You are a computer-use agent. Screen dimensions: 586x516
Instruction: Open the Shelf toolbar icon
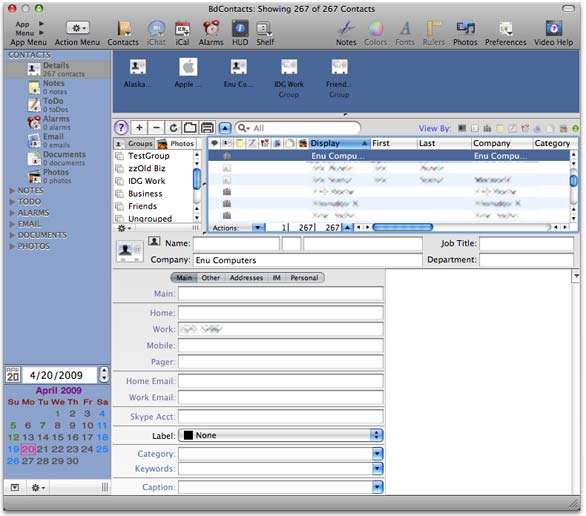pos(265,33)
